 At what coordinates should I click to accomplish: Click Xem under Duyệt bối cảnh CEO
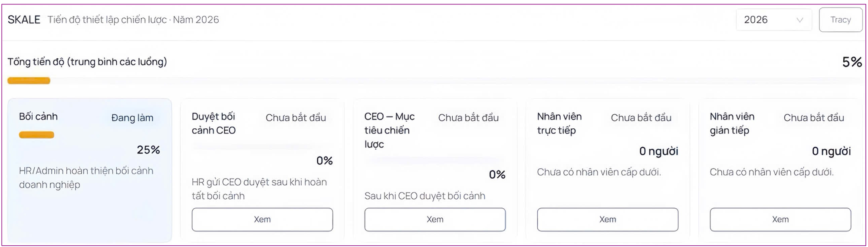(x=262, y=220)
